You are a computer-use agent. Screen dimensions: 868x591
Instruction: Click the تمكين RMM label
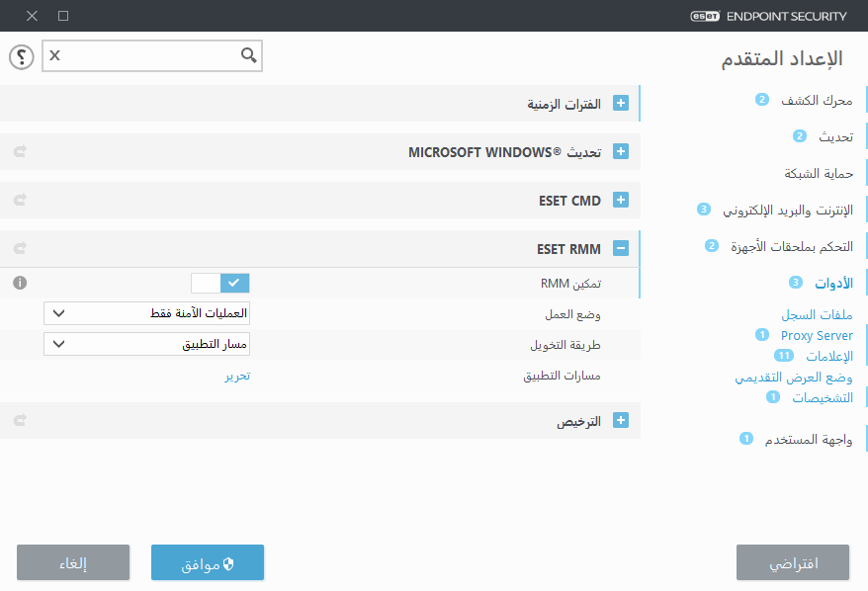point(570,284)
